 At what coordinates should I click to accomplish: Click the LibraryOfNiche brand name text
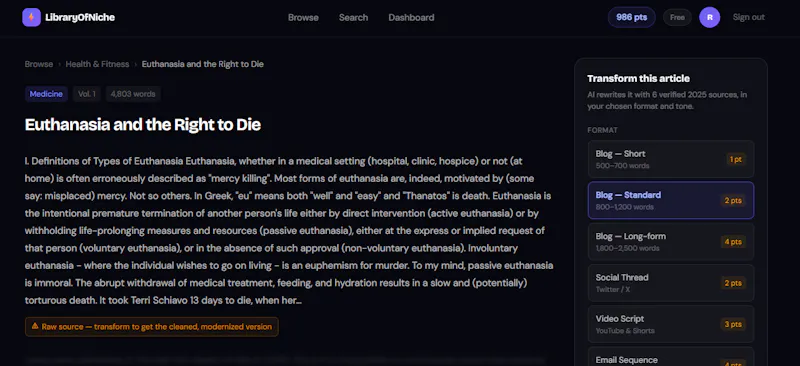click(80, 17)
